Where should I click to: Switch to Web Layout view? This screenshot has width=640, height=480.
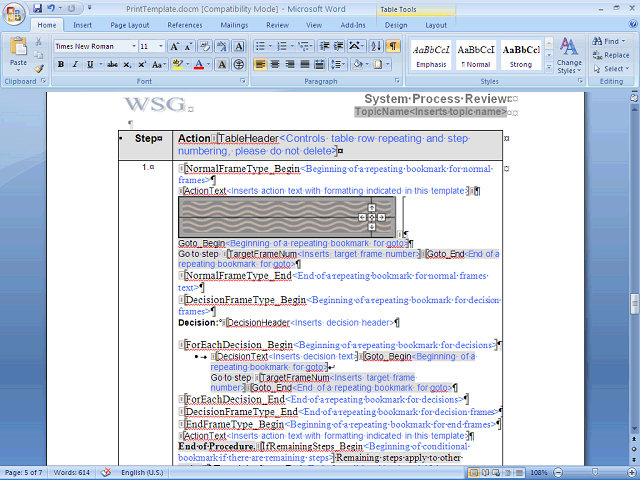tap(496, 473)
